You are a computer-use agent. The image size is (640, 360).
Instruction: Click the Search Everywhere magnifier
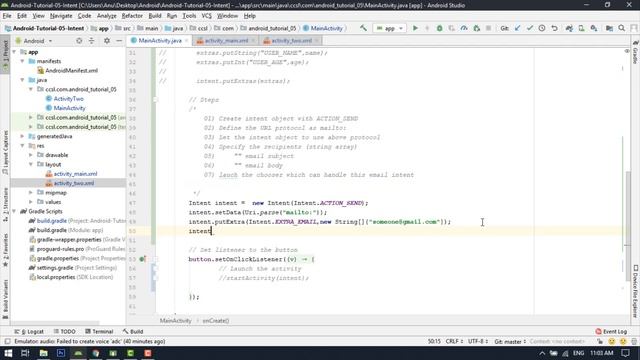point(622,28)
